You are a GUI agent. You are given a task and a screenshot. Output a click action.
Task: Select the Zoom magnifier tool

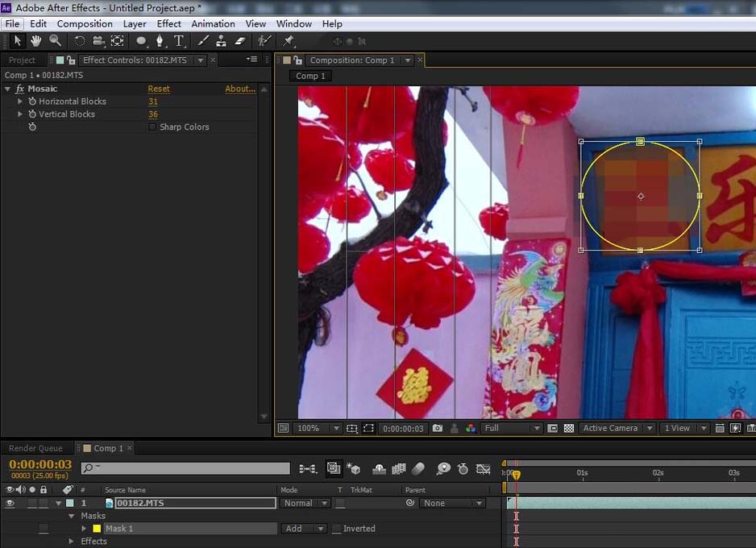(x=55, y=40)
